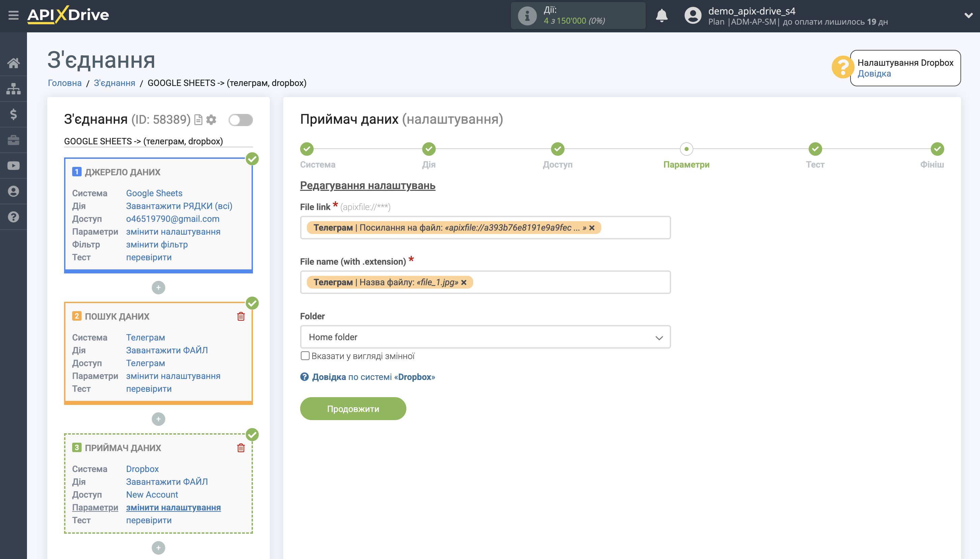Open the notifications bell icon

click(662, 16)
